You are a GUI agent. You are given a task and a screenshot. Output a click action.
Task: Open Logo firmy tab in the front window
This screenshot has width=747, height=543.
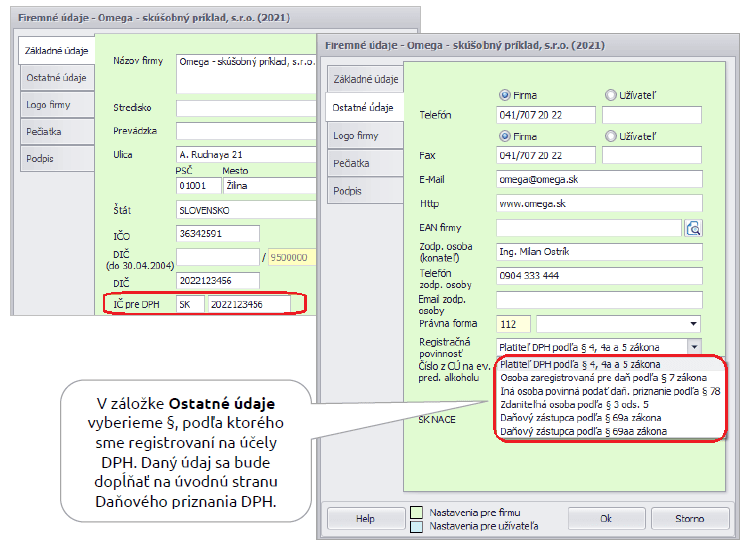coord(356,135)
